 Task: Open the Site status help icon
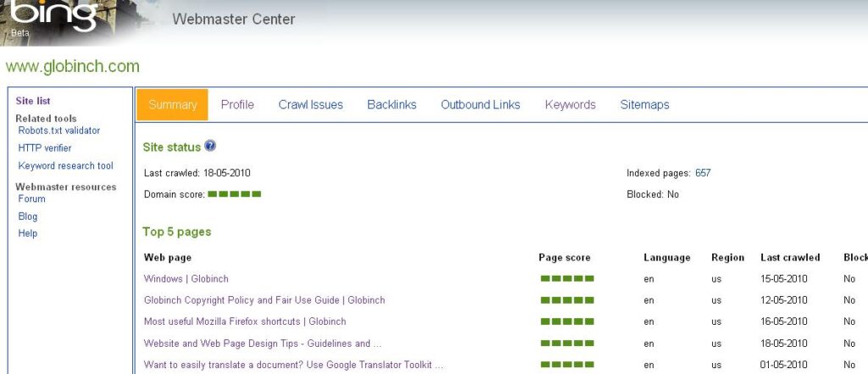(210, 146)
